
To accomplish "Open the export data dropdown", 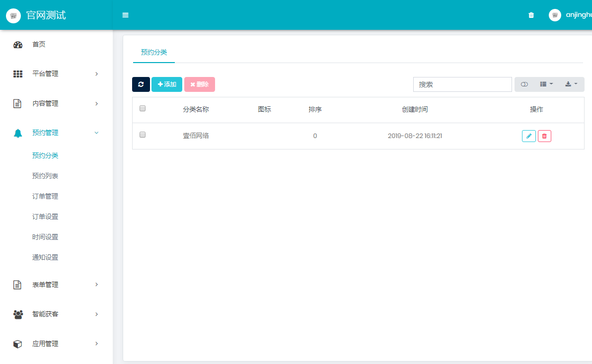I will pyautogui.click(x=571, y=84).
